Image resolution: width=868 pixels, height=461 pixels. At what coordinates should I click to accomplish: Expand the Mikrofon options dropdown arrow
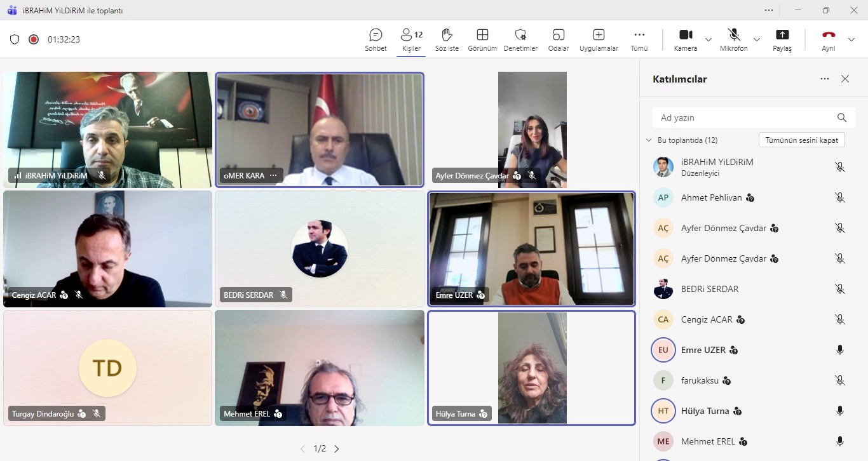(x=757, y=39)
